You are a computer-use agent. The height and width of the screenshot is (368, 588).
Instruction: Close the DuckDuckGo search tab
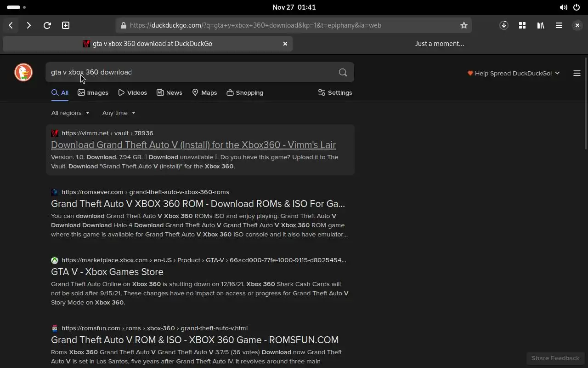[285, 44]
